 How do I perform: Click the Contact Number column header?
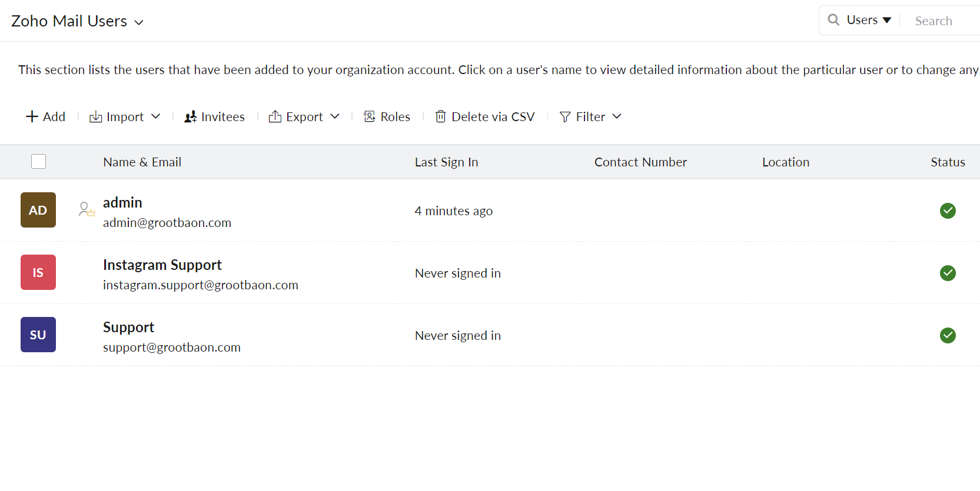point(640,162)
